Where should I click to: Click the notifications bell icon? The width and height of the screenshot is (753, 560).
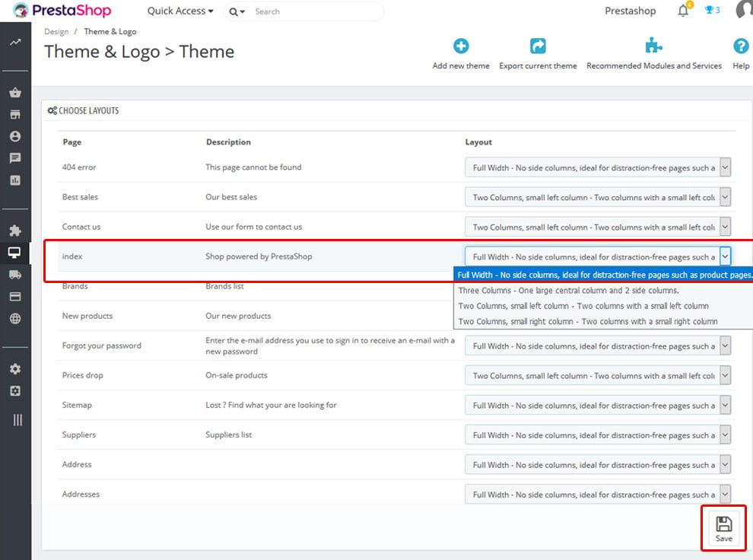(683, 11)
